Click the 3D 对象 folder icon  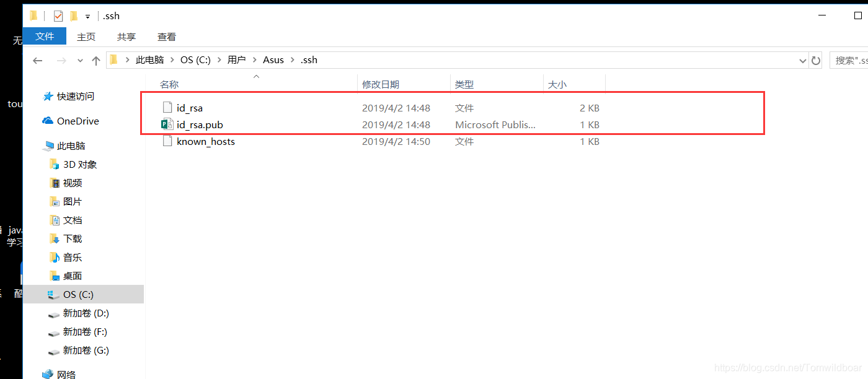click(x=54, y=164)
